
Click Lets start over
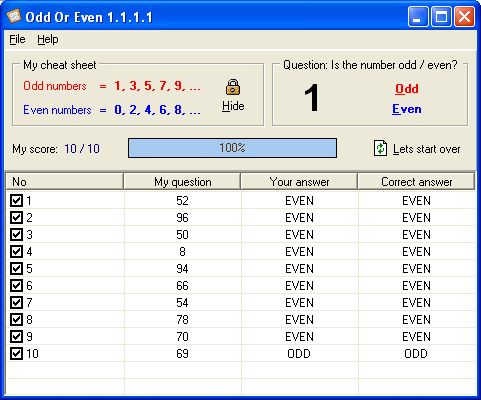(426, 149)
